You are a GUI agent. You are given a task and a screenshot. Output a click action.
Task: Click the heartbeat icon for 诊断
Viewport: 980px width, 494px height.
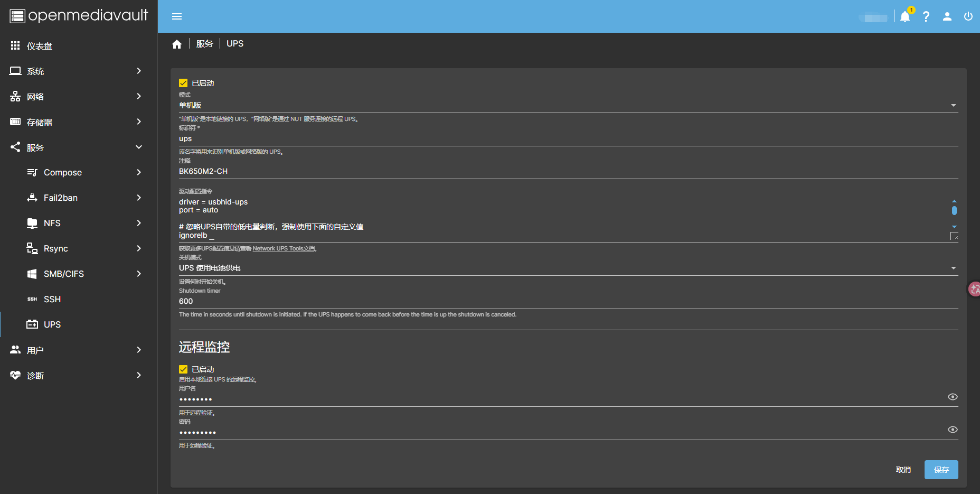click(15, 375)
